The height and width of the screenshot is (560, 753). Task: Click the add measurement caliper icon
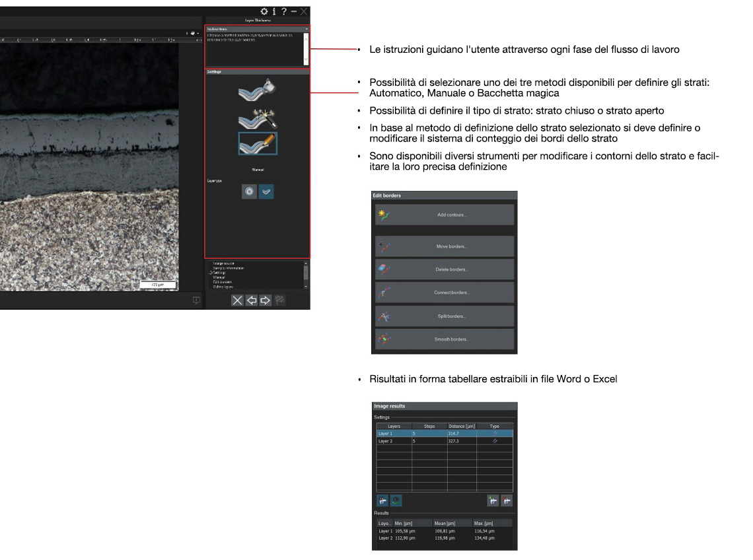(x=493, y=501)
